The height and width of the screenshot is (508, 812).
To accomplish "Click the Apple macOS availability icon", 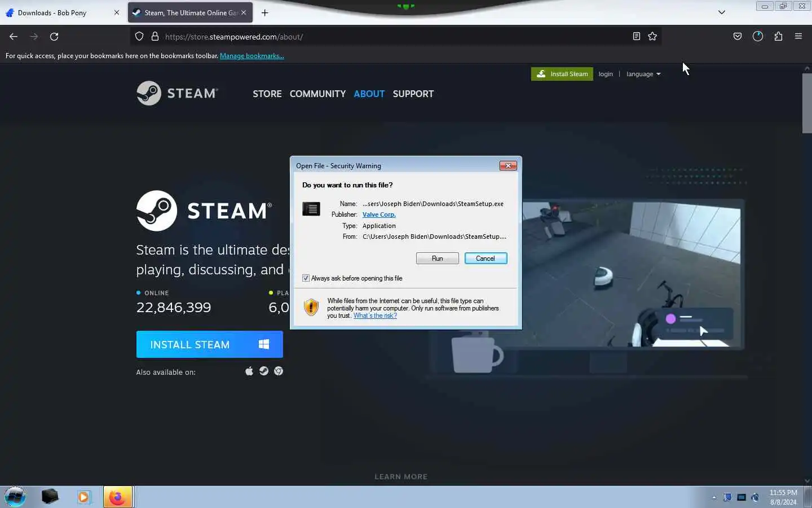I will [249, 371].
